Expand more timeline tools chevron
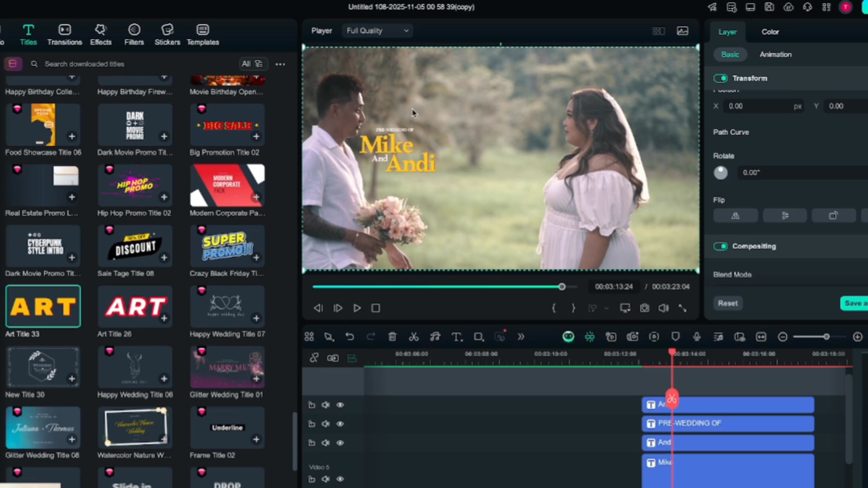 tap(521, 337)
